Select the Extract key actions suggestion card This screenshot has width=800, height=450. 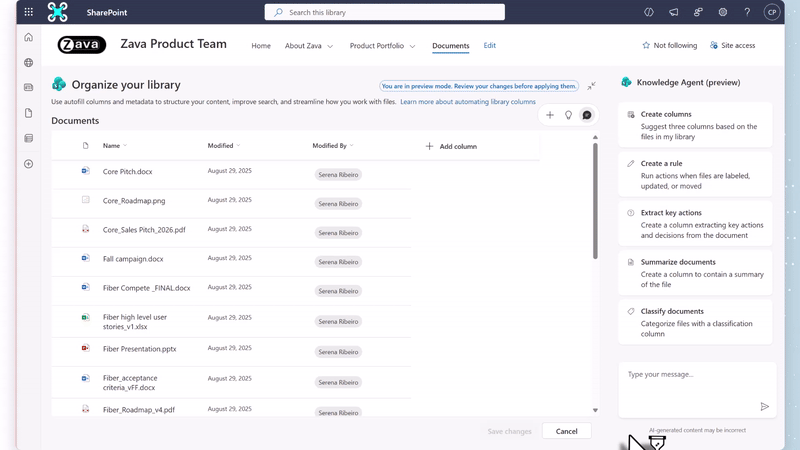pyautogui.click(x=695, y=223)
